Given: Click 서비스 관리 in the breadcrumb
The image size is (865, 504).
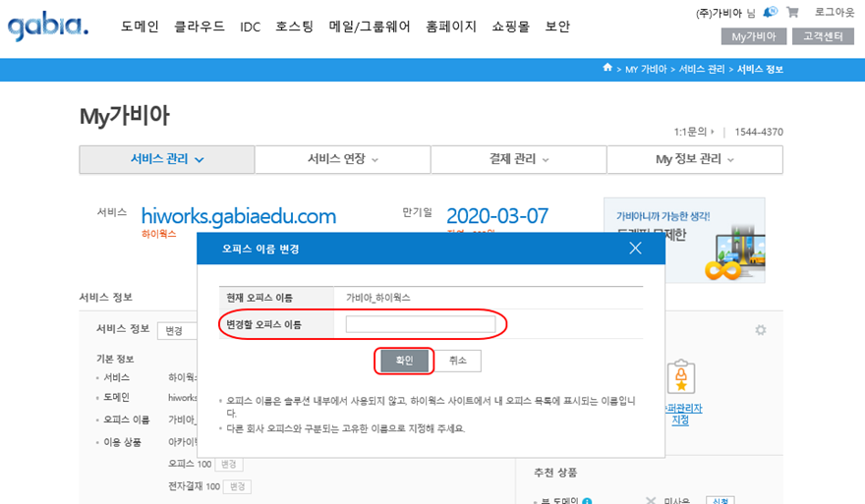Looking at the screenshot, I should [702, 69].
